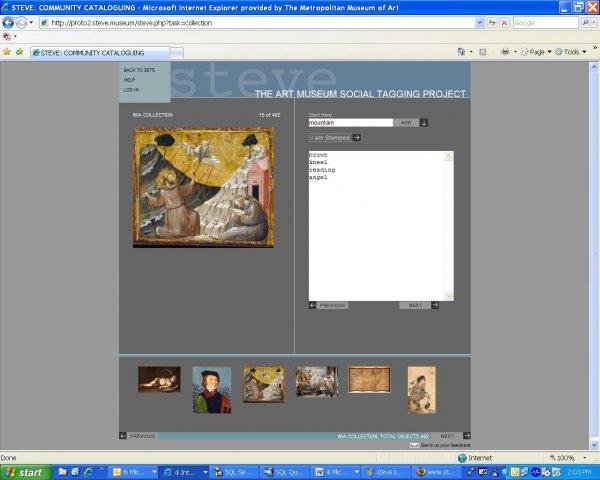Click the Add to Favorites icon
The width and height of the screenshot is (600, 480).
tap(20, 52)
